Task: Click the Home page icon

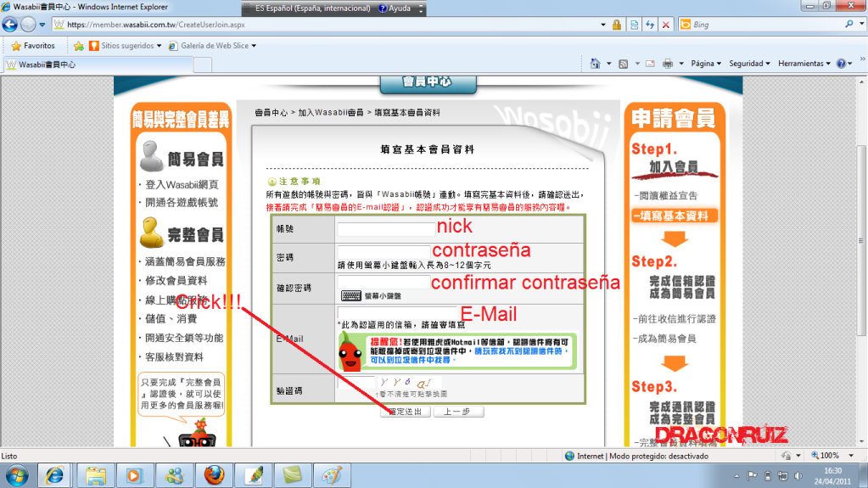Action: 595,64
